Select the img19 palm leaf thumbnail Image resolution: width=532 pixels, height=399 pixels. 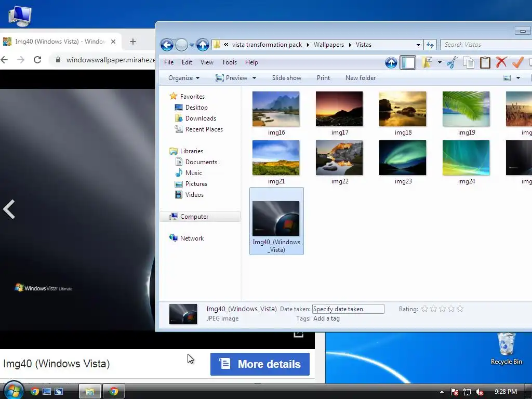466,109
